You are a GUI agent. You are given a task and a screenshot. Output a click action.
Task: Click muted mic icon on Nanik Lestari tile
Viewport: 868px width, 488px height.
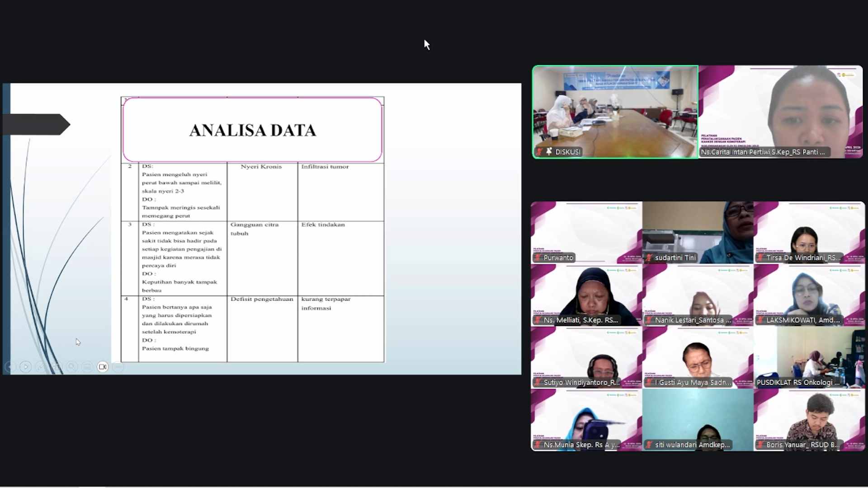pos(650,320)
